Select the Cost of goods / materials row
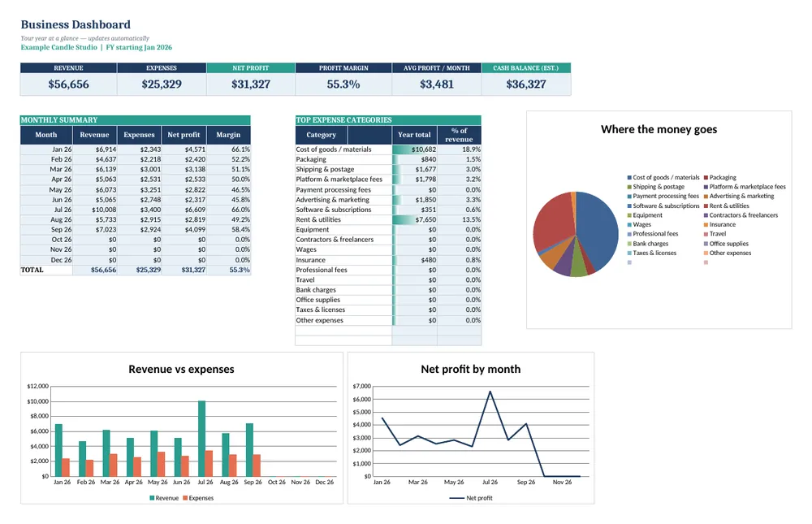 click(388, 149)
